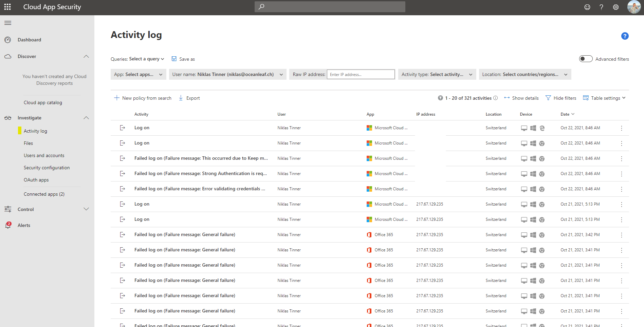Toggle the Advanced filters switch
The width and height of the screenshot is (644, 327).
(586, 59)
